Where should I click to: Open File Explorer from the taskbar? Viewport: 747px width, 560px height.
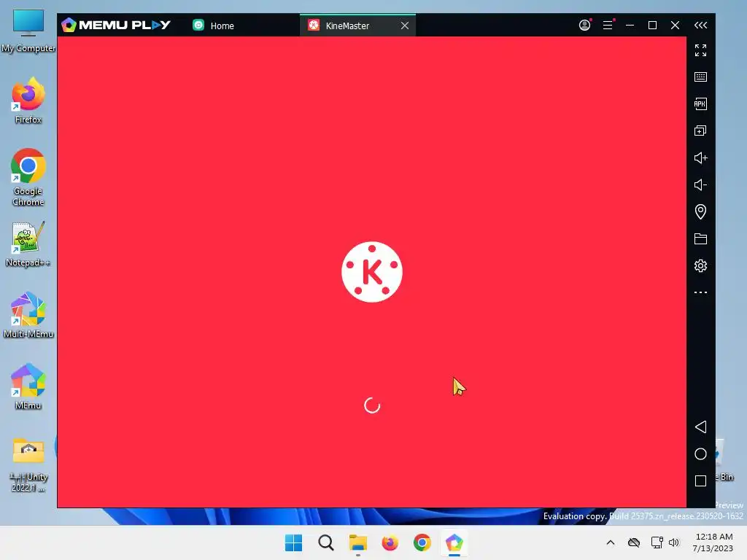[x=357, y=542]
